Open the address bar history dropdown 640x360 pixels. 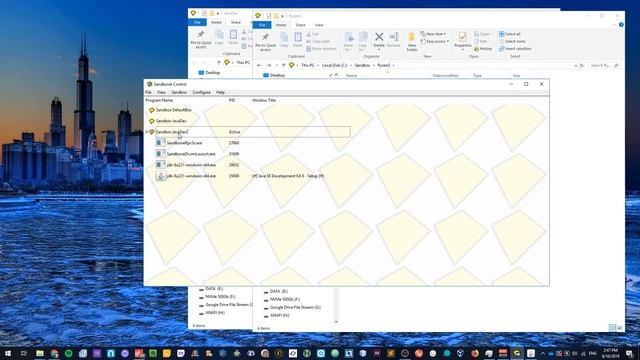tap(576, 65)
